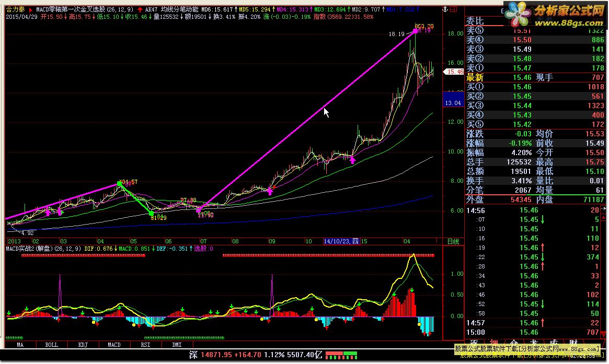The width and height of the screenshot is (609, 364).
Task: Select the MACD实战2(解盘) indicator title
Action: click(x=43, y=249)
